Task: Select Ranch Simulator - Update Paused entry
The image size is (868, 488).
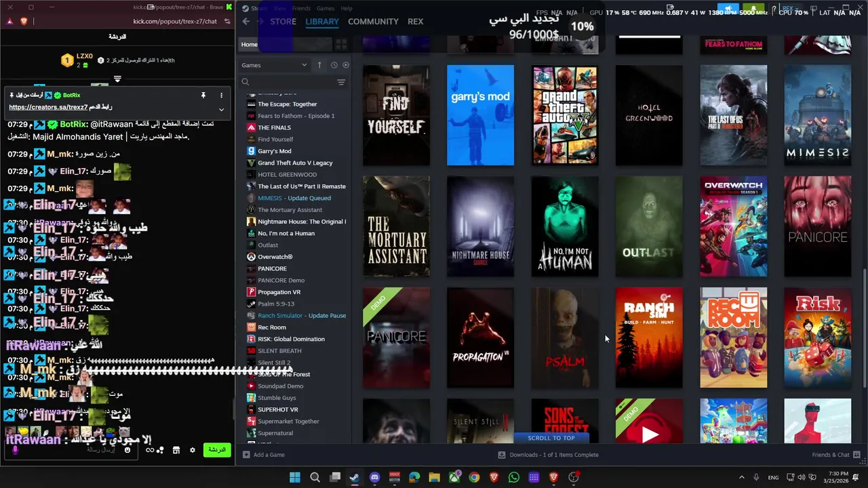Action: point(297,315)
